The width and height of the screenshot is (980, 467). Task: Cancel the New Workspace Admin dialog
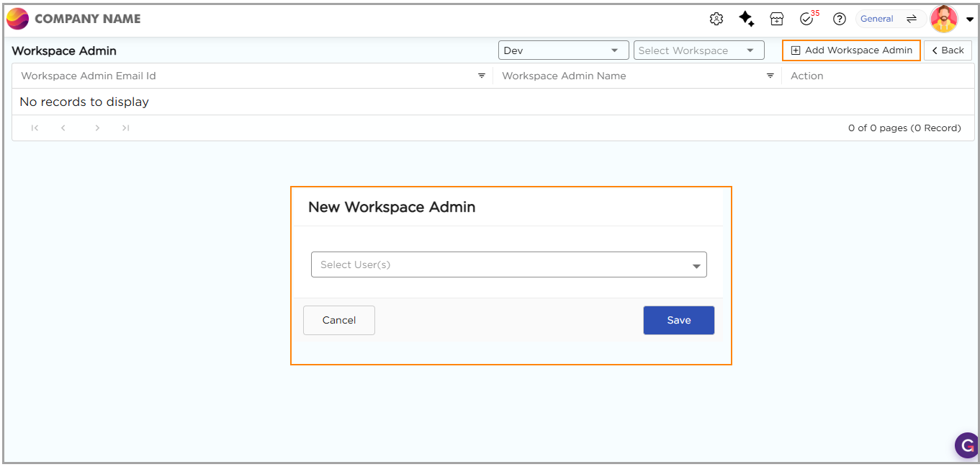tap(339, 321)
